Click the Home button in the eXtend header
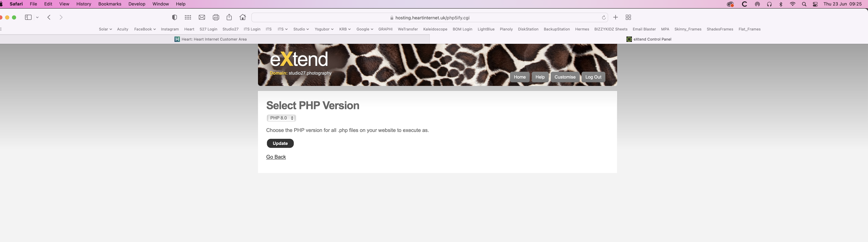 click(x=520, y=77)
